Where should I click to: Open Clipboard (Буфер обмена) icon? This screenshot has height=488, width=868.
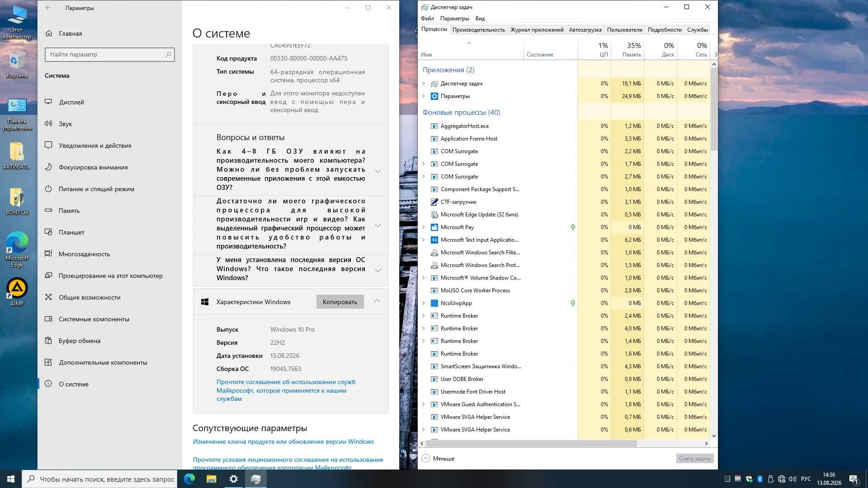coord(48,340)
